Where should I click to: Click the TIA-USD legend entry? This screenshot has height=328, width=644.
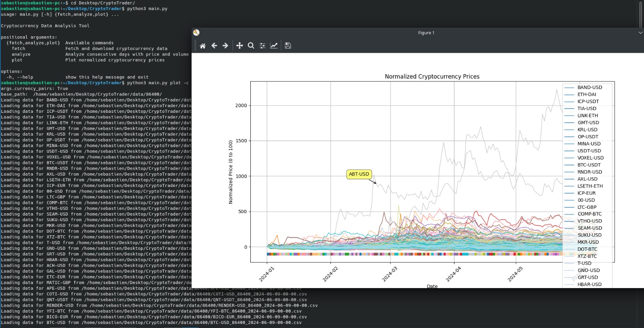pyautogui.click(x=580, y=108)
